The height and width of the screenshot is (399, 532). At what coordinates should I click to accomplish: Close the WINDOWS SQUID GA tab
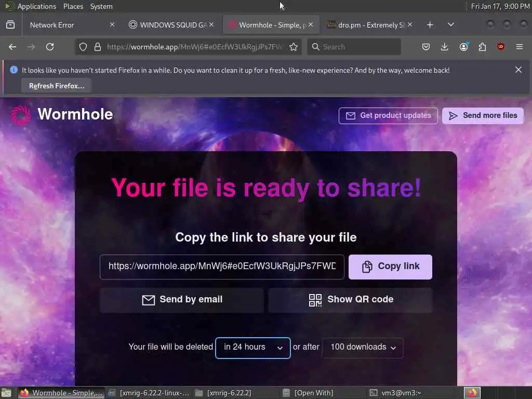click(211, 24)
